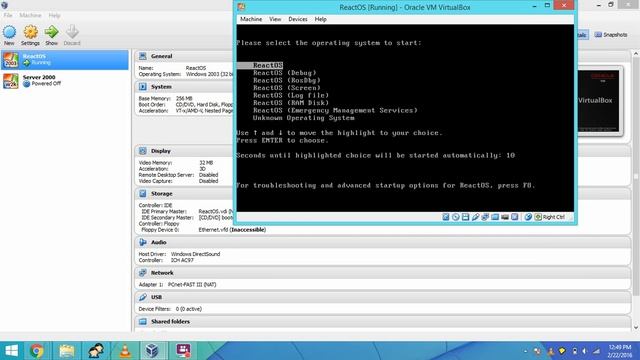Click the System section chip icon
Image resolution: width=640 pixels, height=360 pixels.
(x=142, y=87)
